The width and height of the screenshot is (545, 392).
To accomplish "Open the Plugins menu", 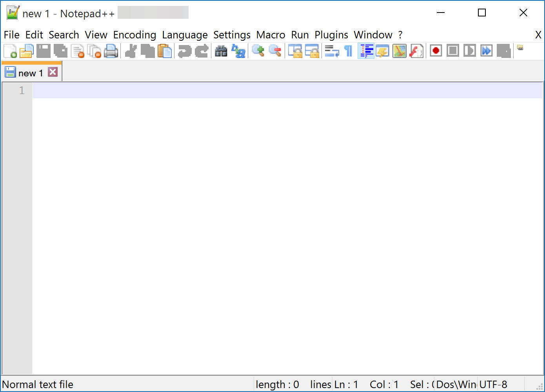I will [331, 35].
